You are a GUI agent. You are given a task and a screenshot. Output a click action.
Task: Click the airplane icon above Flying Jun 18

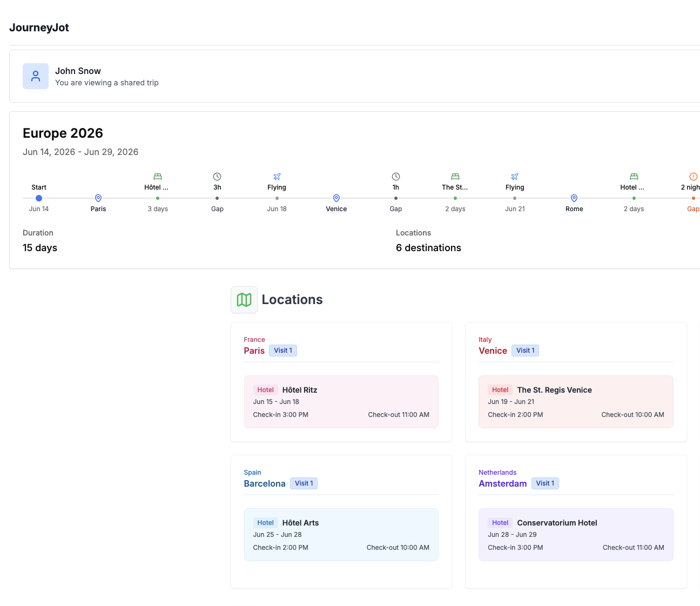pos(277,177)
